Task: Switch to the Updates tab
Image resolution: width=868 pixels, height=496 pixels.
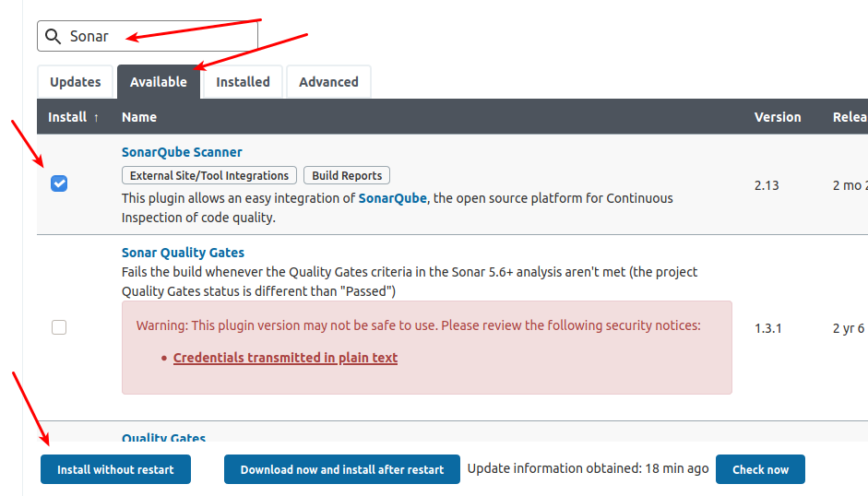Action: 75,82
